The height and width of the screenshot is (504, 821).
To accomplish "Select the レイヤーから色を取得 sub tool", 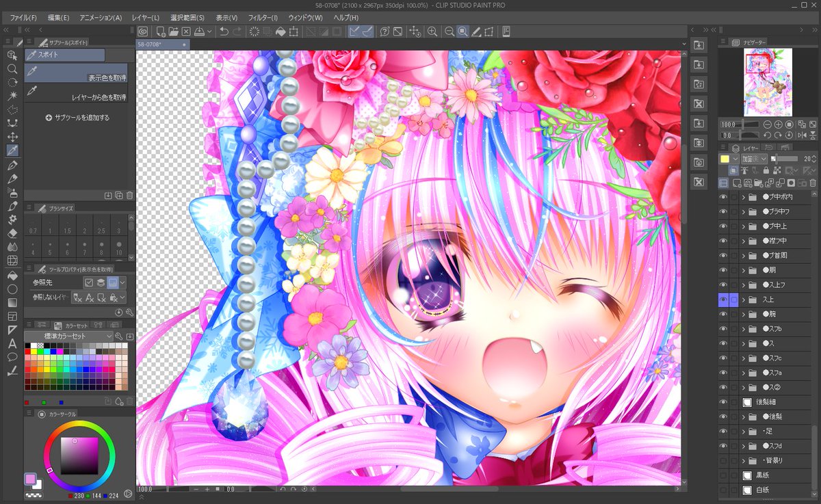I will tap(76, 92).
